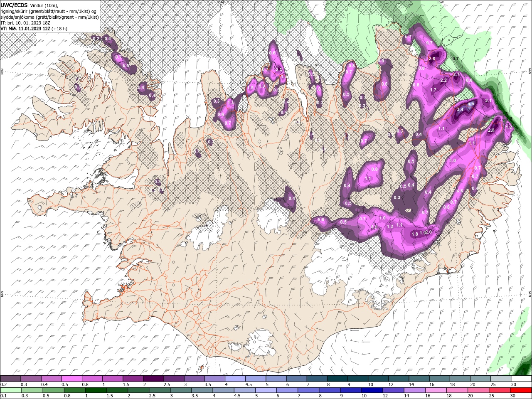Image resolution: width=532 pixels, height=399 pixels.
Task: Click lower legend swatch between 0.1 and 0.3
Action: point(11,390)
